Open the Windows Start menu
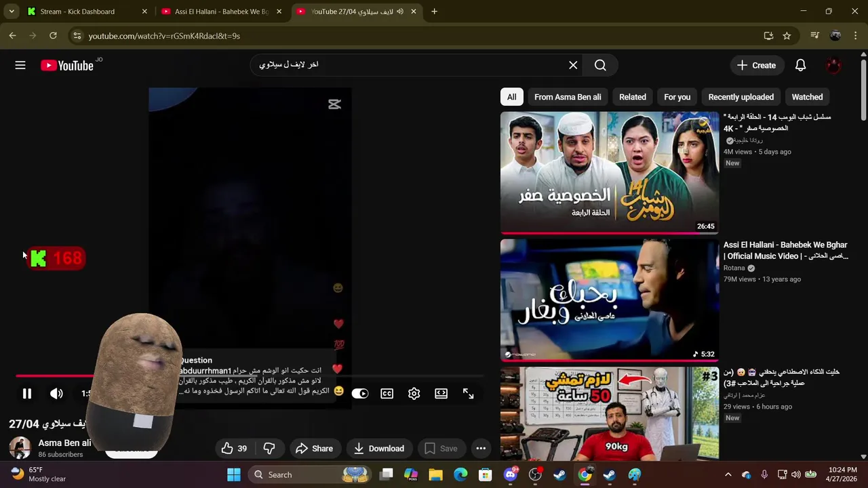The width and height of the screenshot is (868, 488). tap(234, 474)
